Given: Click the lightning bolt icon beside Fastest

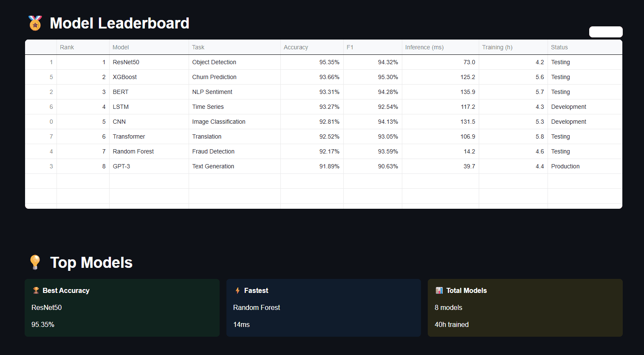Looking at the screenshot, I should [237, 290].
